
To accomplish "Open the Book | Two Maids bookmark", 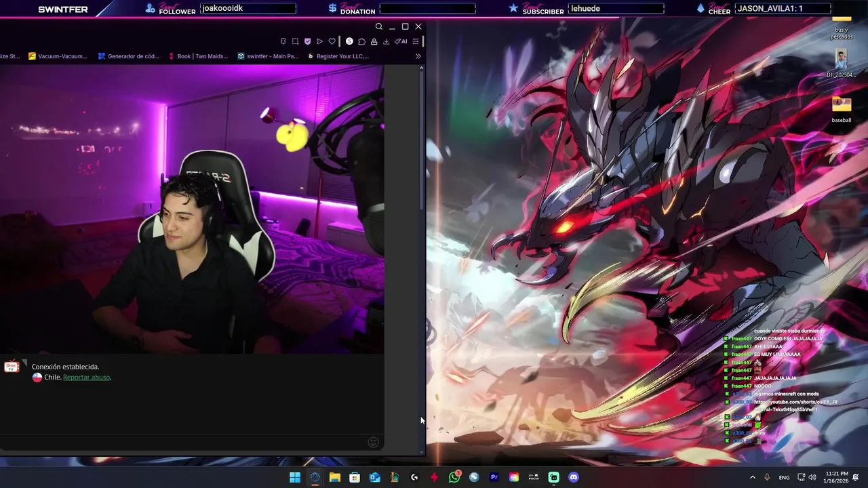I will click(197, 56).
